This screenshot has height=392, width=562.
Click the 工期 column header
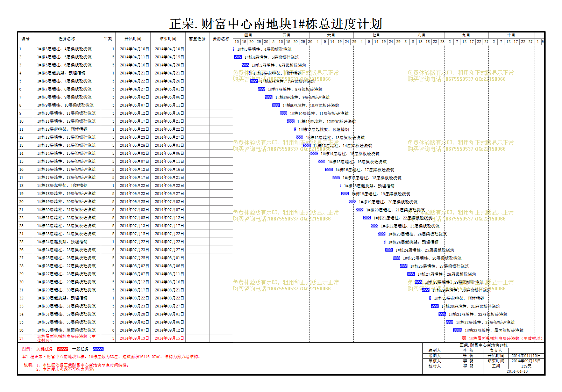[x=108, y=39]
